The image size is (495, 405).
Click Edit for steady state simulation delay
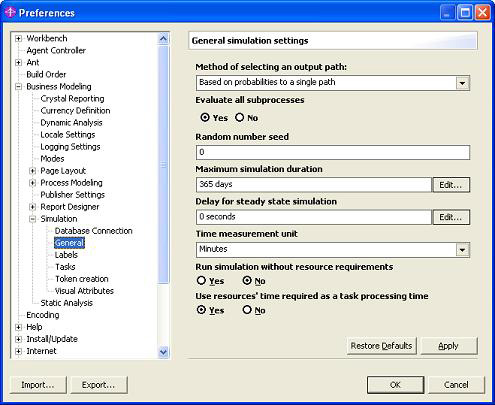coord(451,217)
